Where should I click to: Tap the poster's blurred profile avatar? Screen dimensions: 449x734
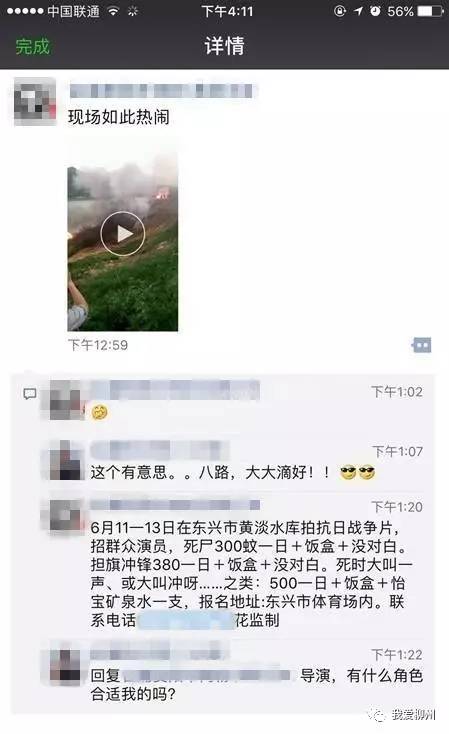35,102
